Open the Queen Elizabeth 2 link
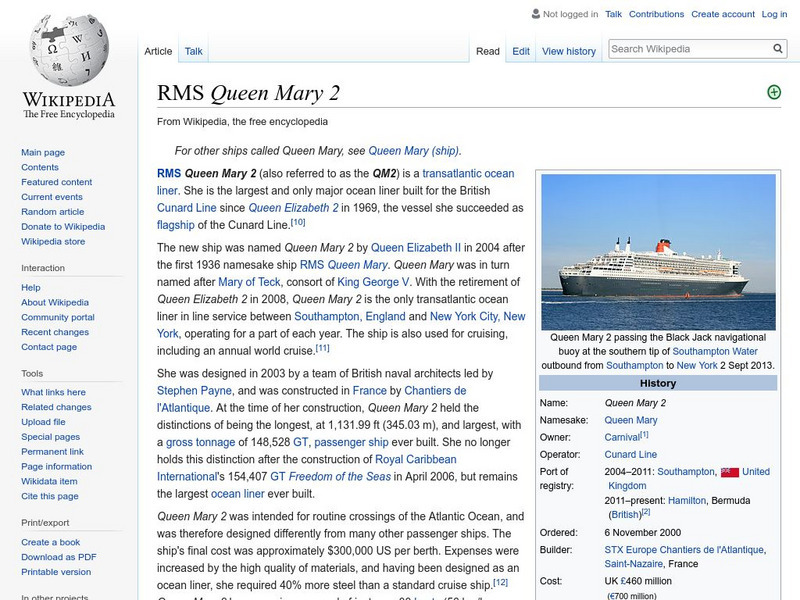The height and width of the screenshot is (600, 800). [x=293, y=208]
